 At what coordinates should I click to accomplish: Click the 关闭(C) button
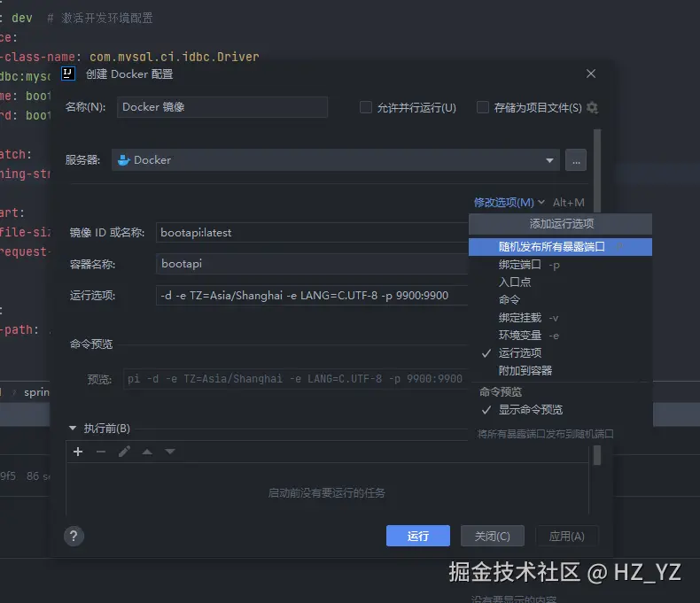coord(492,536)
